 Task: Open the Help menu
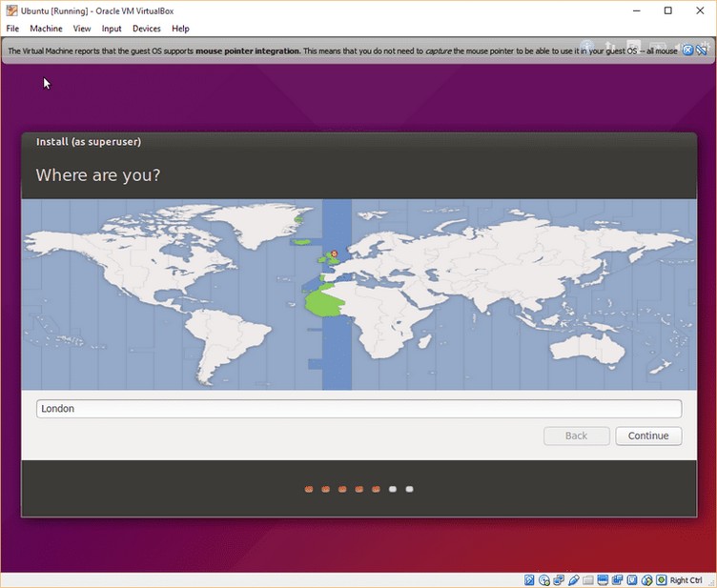click(x=180, y=29)
